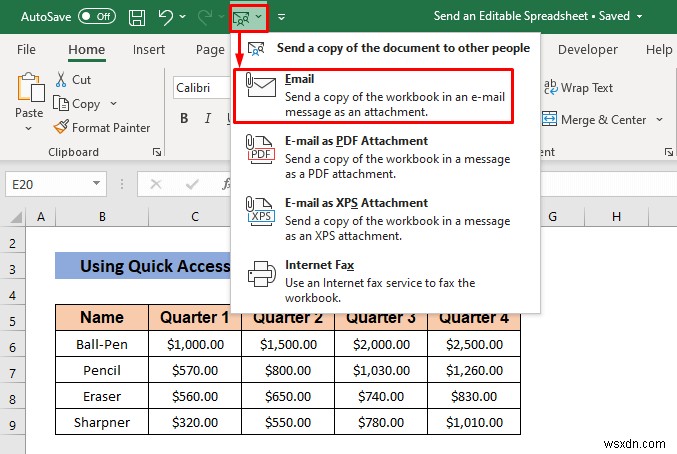677x454 pixels.
Task: Click the Ball-Pen cell
Action: click(x=102, y=344)
